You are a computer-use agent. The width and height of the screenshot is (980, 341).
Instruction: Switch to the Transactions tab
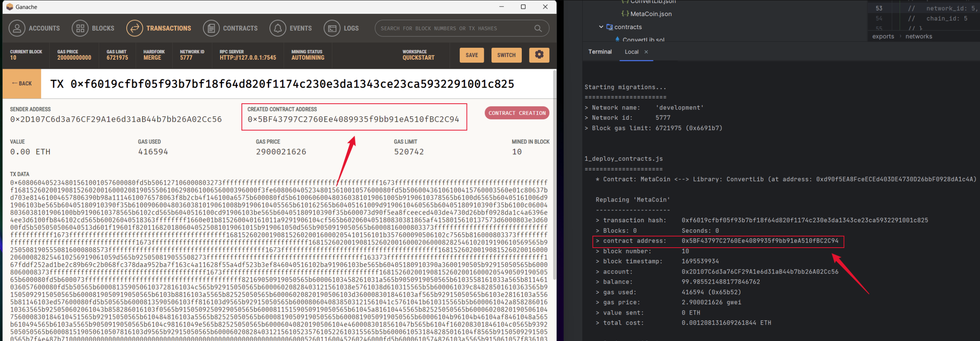coord(159,28)
